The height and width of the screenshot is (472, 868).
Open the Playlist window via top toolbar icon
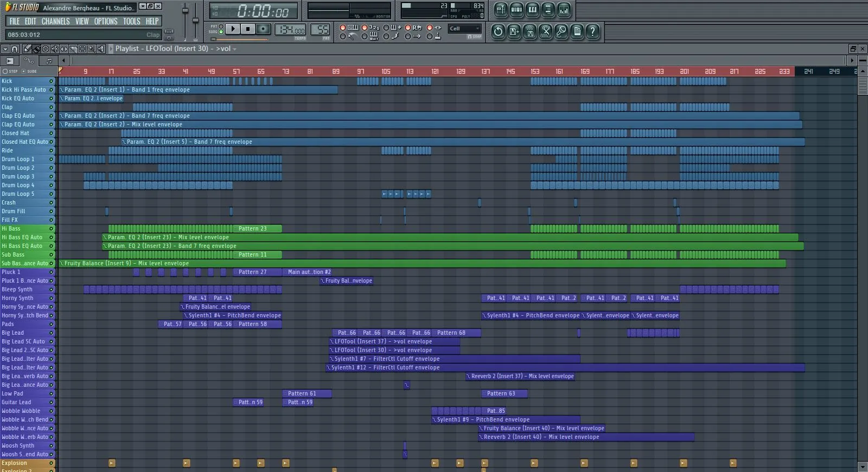[501, 9]
